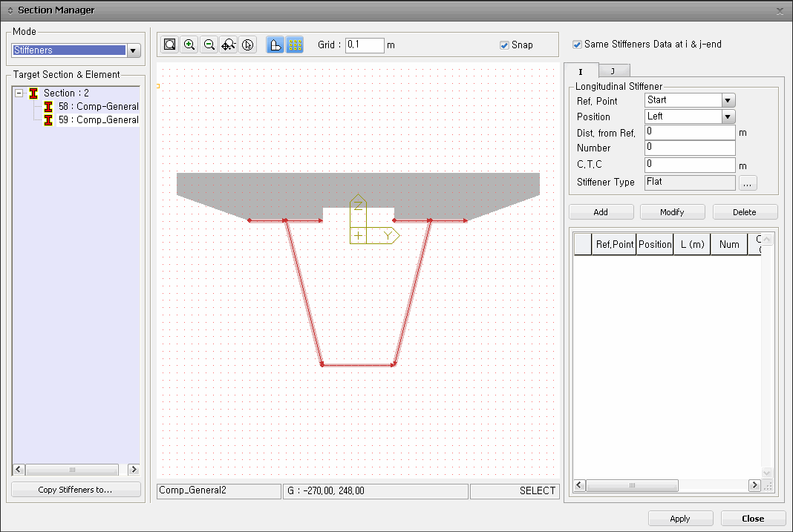This screenshot has width=793, height=532.
Task: Click the Delete button
Action: tap(745, 212)
